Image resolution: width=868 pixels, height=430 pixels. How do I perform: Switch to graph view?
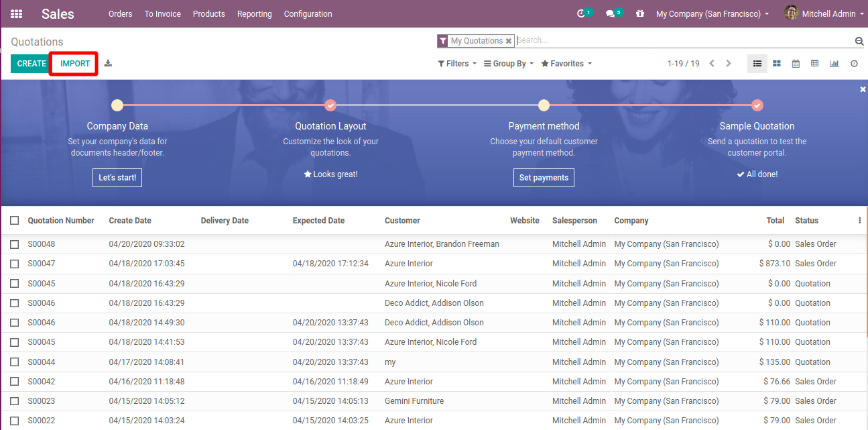coord(834,64)
